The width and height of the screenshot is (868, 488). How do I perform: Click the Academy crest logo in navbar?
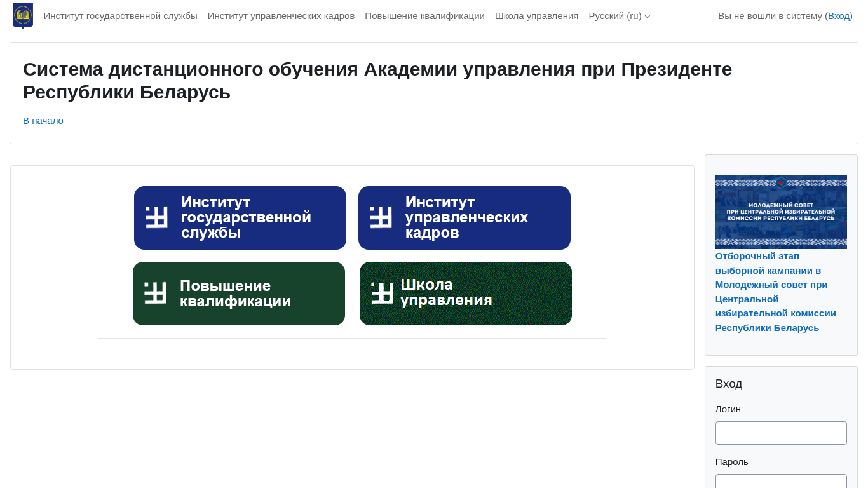pos(23,15)
